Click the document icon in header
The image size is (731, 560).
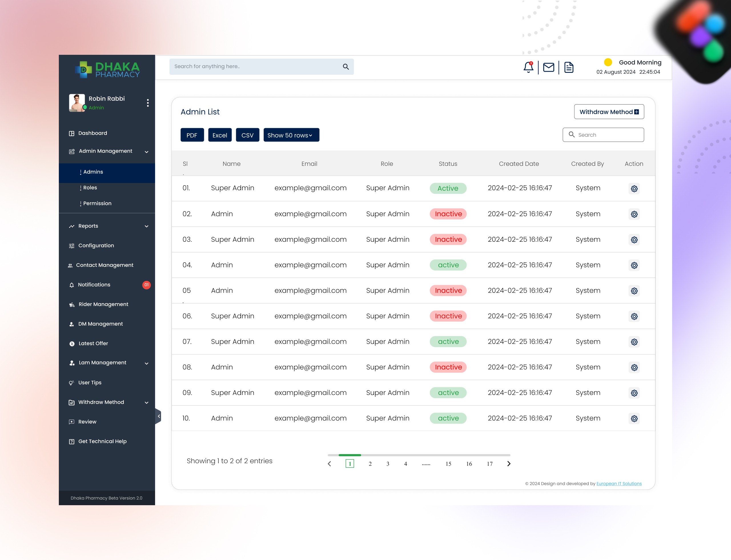pos(569,67)
